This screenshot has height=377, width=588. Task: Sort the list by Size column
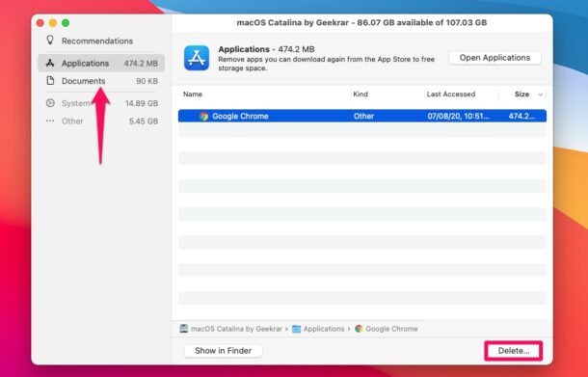pyautogui.click(x=521, y=94)
